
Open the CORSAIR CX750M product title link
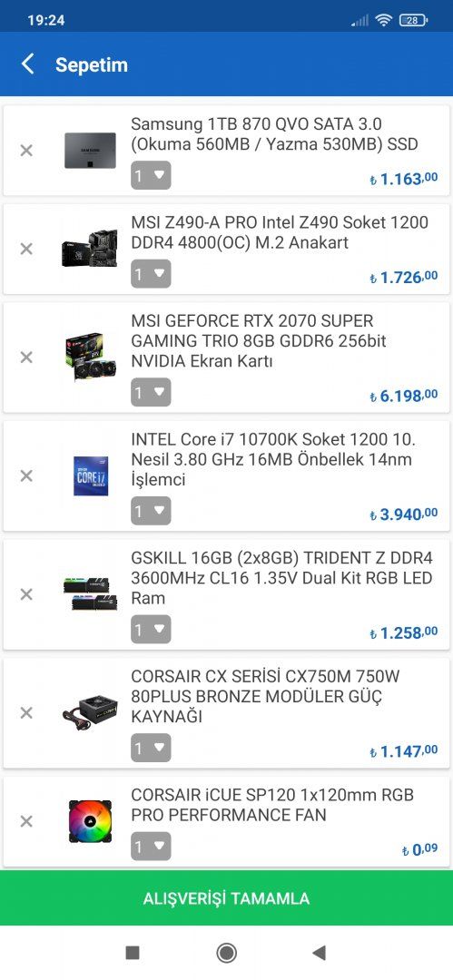pyautogui.click(x=265, y=696)
